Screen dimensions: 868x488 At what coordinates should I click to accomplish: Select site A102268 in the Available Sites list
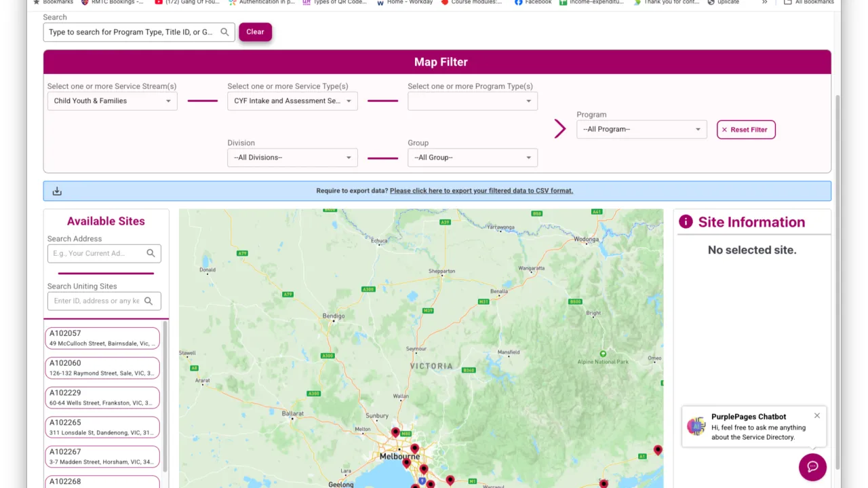click(102, 482)
